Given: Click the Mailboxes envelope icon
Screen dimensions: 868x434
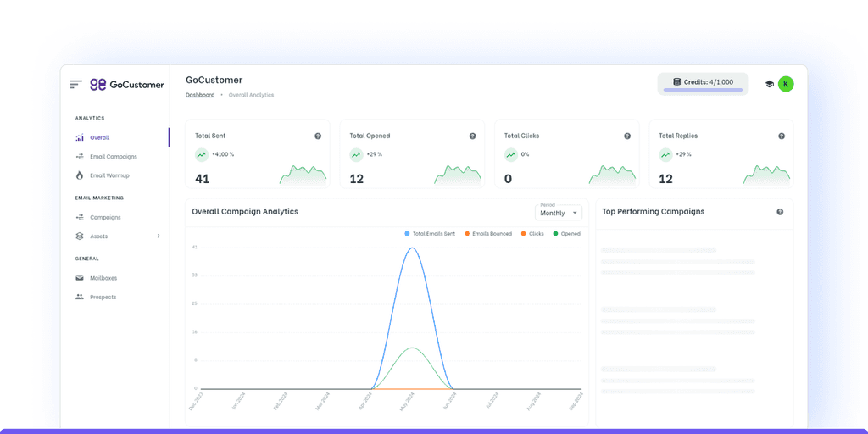Looking at the screenshot, I should tap(79, 278).
